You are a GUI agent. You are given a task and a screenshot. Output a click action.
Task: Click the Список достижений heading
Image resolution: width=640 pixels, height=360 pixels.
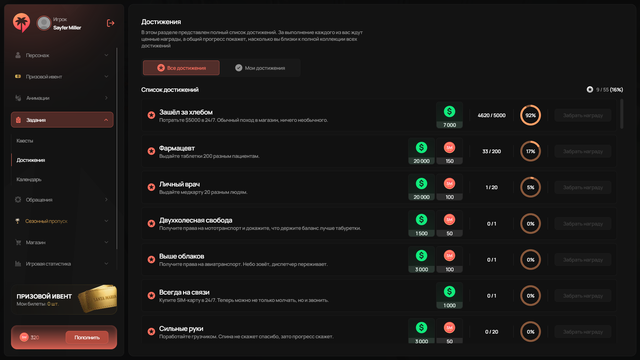(x=170, y=89)
